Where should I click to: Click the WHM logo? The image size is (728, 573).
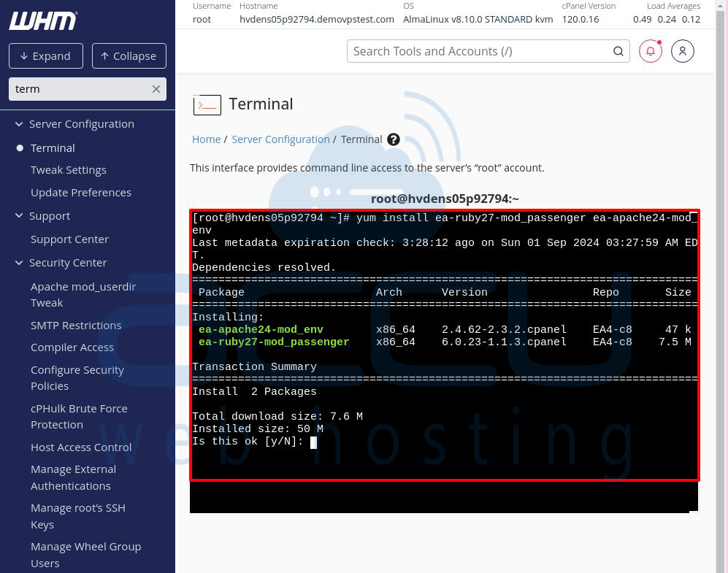43,21
